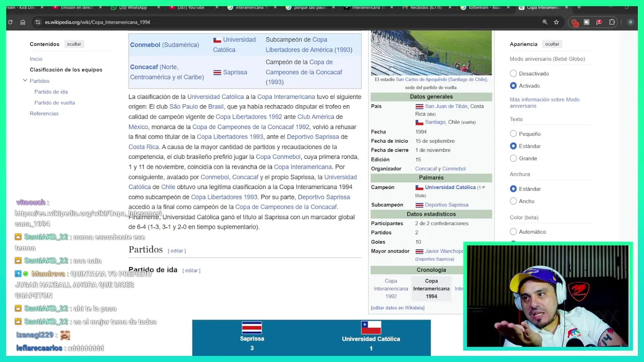The width and height of the screenshot is (644, 362).
Task: Open the Costa Rica link in the paragraph
Action: tap(143, 147)
